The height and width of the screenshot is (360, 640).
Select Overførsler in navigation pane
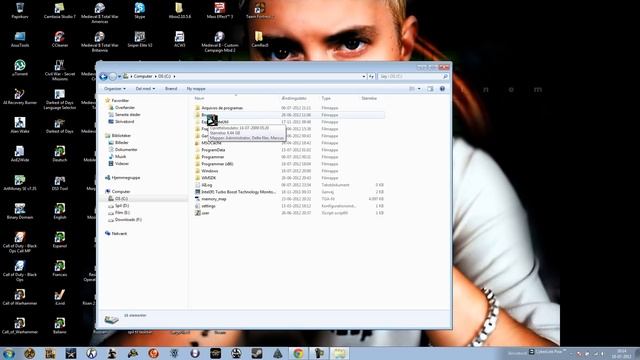click(124, 107)
